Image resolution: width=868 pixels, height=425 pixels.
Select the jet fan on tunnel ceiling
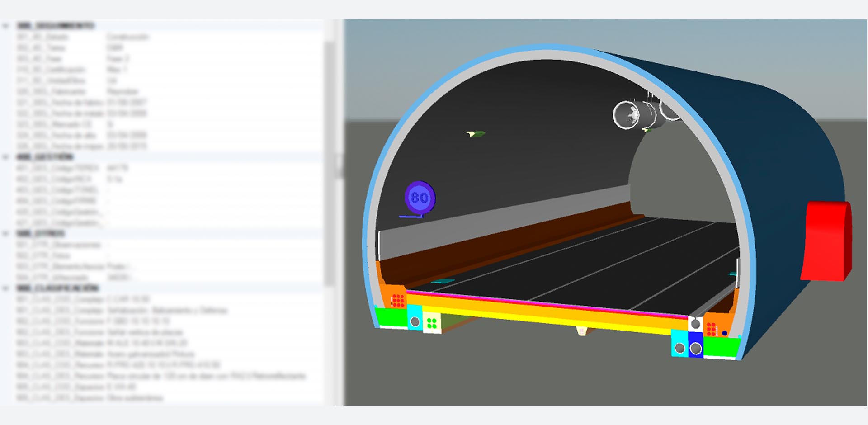tap(634, 115)
